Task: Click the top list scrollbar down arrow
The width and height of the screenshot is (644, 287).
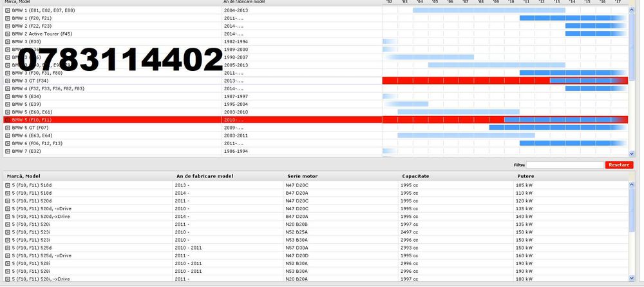Action: point(632,153)
